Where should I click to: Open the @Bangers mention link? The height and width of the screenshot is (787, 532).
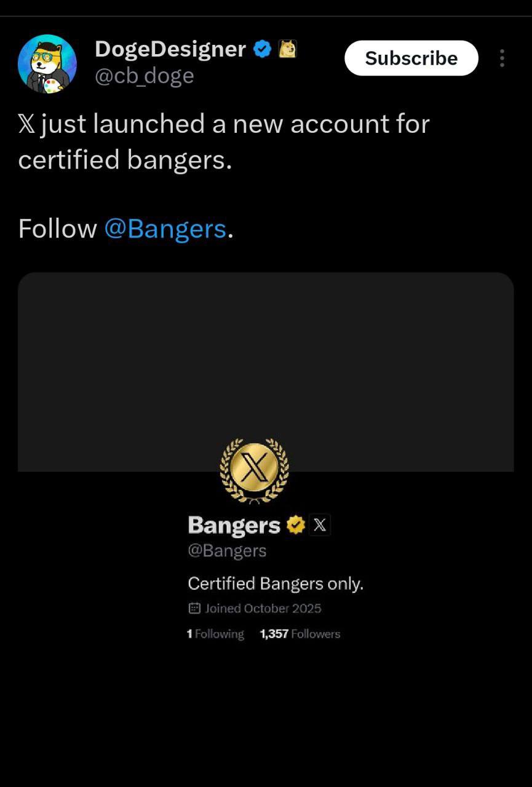point(165,229)
